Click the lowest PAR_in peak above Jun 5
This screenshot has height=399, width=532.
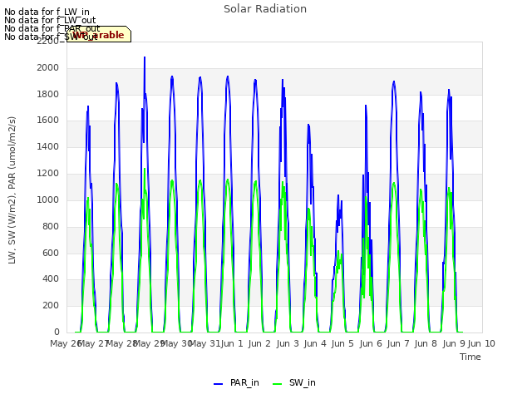tap(338, 196)
